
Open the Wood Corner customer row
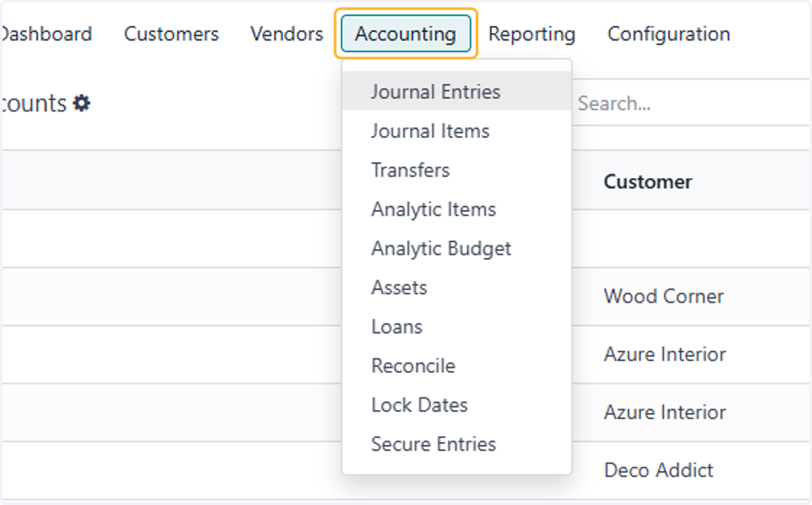[663, 296]
